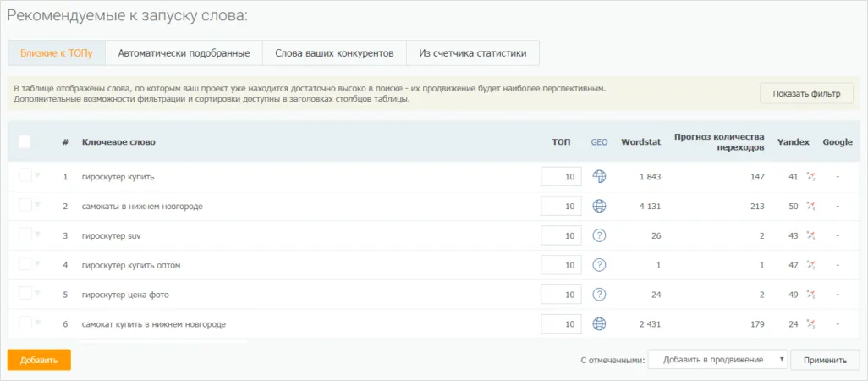Expand the row arrow beside 'самокаты в нижнем новгороде'
The height and width of the screenshot is (381, 868).
coord(37,205)
